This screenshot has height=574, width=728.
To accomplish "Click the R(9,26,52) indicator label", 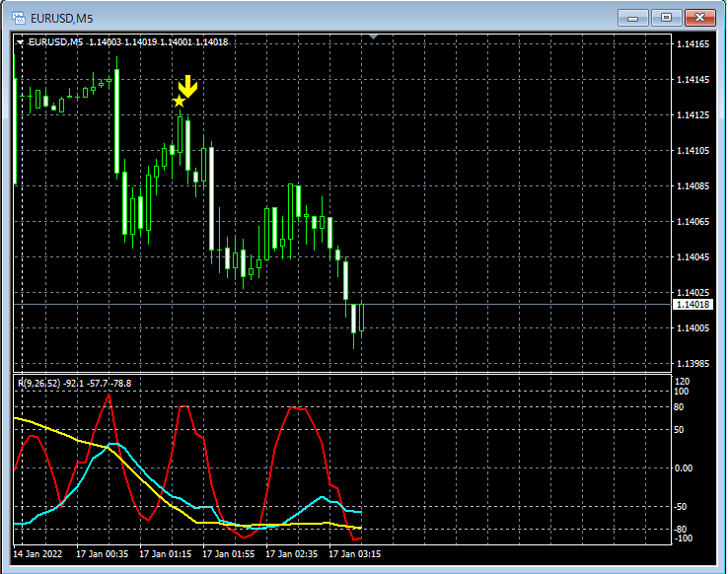I will [74, 384].
